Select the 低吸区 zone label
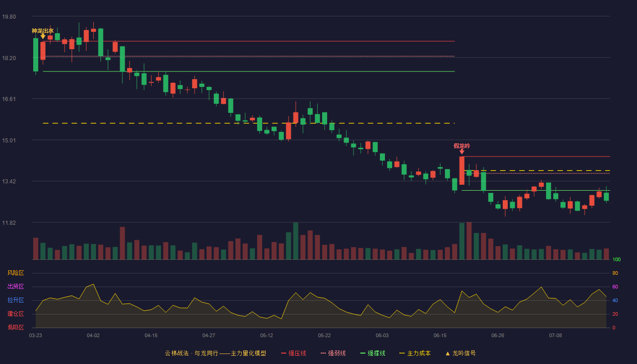Screen dimensions: 637x364 pos(15,328)
